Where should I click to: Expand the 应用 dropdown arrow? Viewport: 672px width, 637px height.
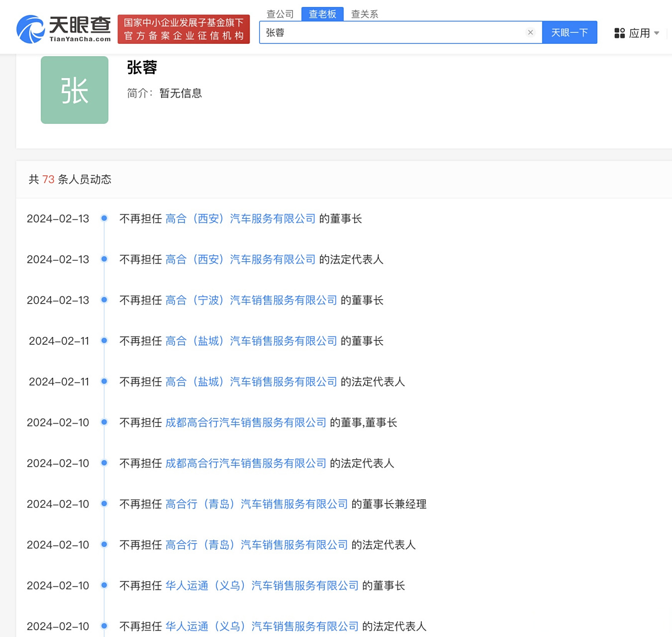coord(657,33)
